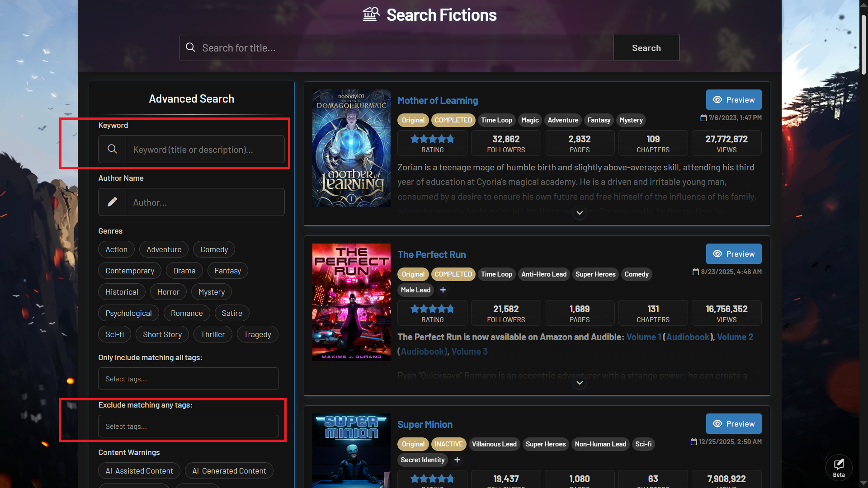Expand The Perfect Run description
This screenshot has height=488, width=868.
[580, 383]
